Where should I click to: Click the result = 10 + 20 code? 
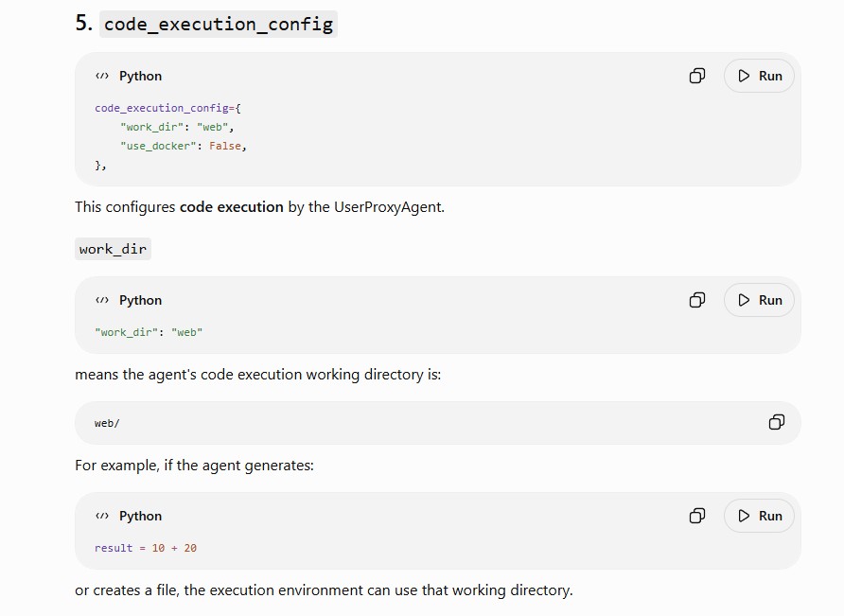coord(146,548)
